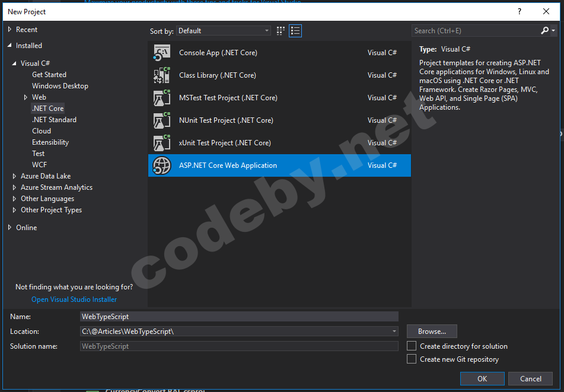Open the help question mark button
564x392 pixels.
[520, 11]
